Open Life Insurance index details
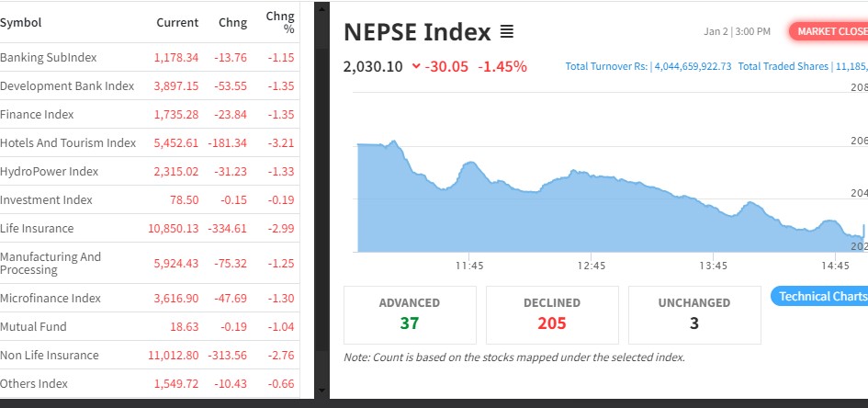The image size is (868, 408). coord(37,228)
